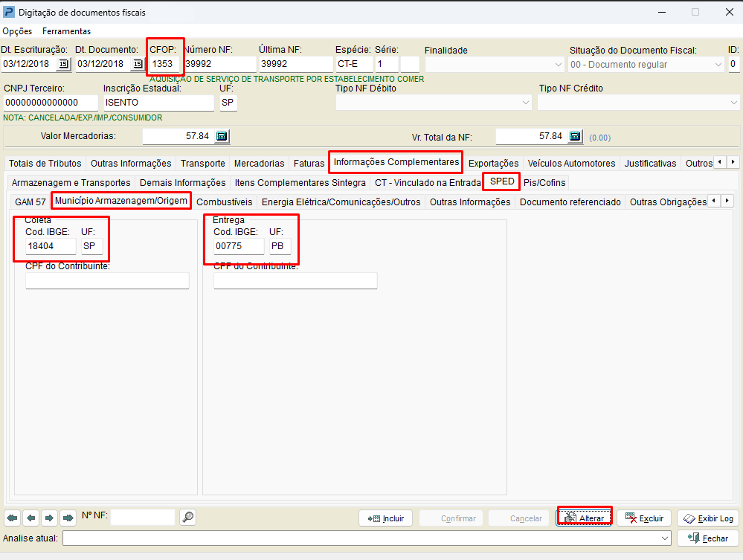743x560 pixels.
Task: Select Município Armazenagem/Origem tab
Action: tap(120, 201)
